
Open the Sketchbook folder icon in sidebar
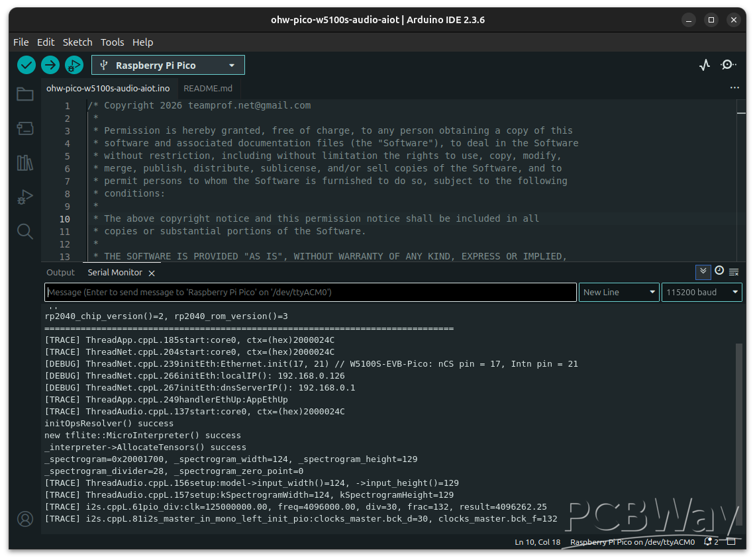click(25, 94)
